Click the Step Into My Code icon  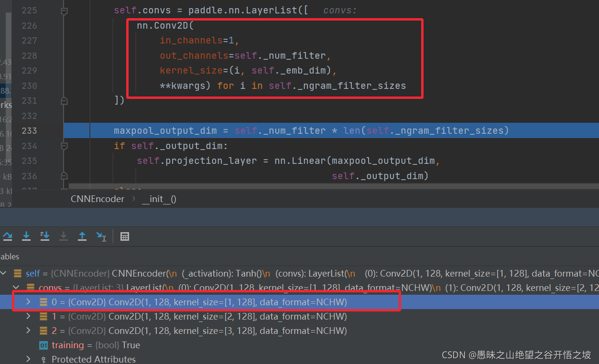(x=45, y=236)
